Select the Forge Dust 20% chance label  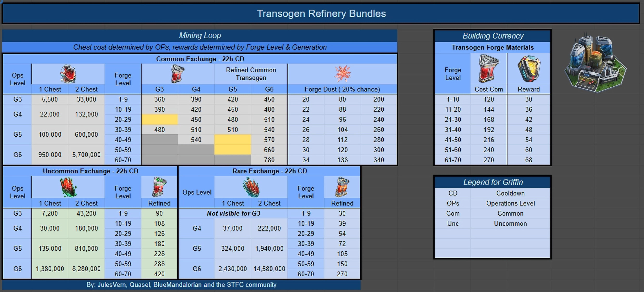coord(342,89)
